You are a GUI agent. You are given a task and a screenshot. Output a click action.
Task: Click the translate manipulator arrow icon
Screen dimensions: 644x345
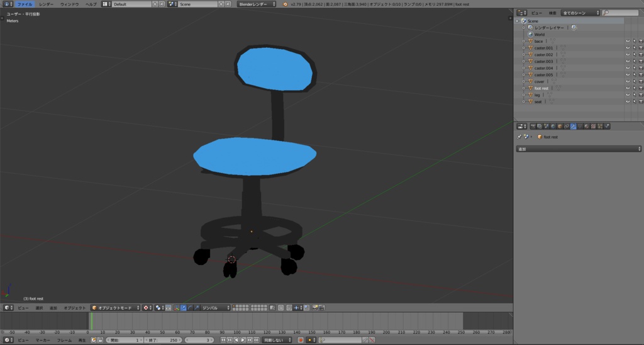[x=183, y=308]
